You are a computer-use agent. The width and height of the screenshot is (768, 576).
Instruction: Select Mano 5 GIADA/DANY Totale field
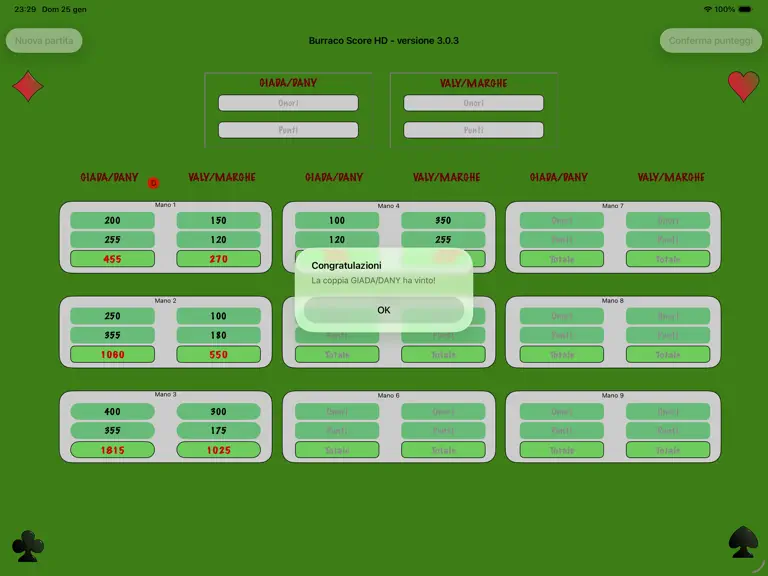click(x=337, y=354)
